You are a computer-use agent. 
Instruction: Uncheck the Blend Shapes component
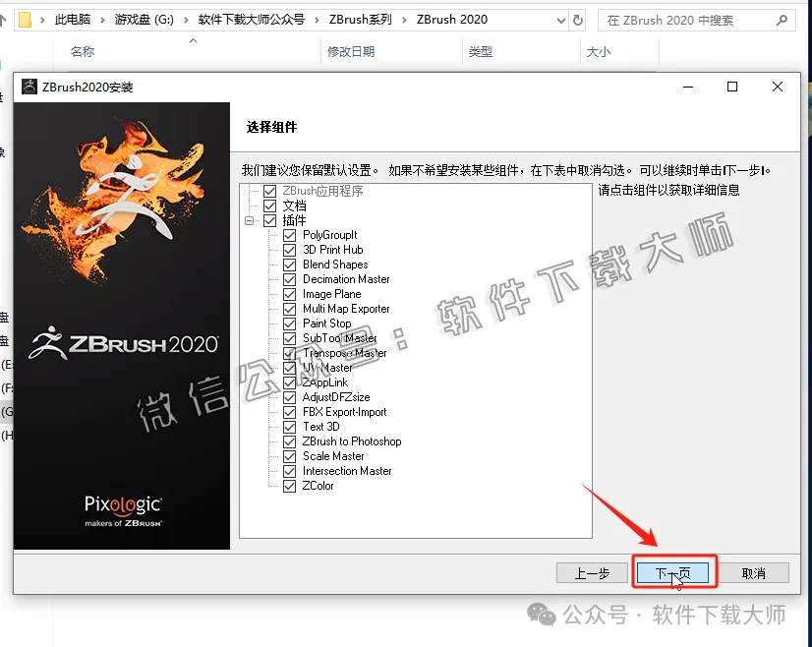(x=290, y=264)
